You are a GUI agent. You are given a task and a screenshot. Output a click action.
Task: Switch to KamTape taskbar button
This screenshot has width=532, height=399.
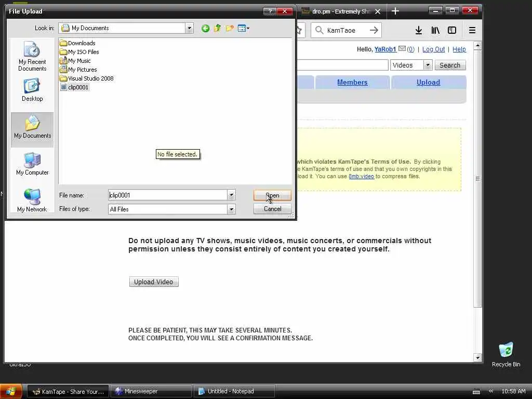68,391
